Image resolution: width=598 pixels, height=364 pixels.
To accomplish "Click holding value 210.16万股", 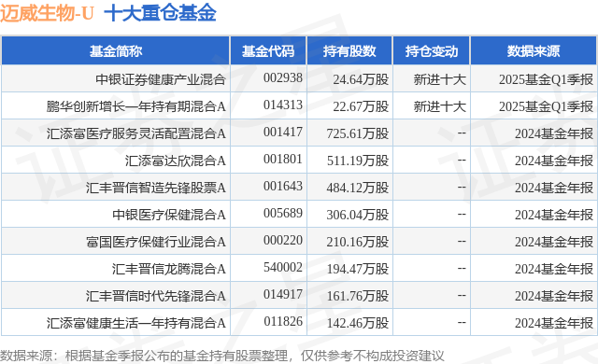I will click(x=358, y=242).
